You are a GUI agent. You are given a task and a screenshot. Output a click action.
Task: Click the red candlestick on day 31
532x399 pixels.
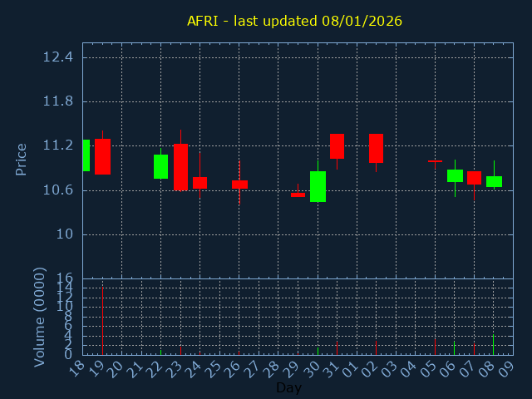coord(337,146)
